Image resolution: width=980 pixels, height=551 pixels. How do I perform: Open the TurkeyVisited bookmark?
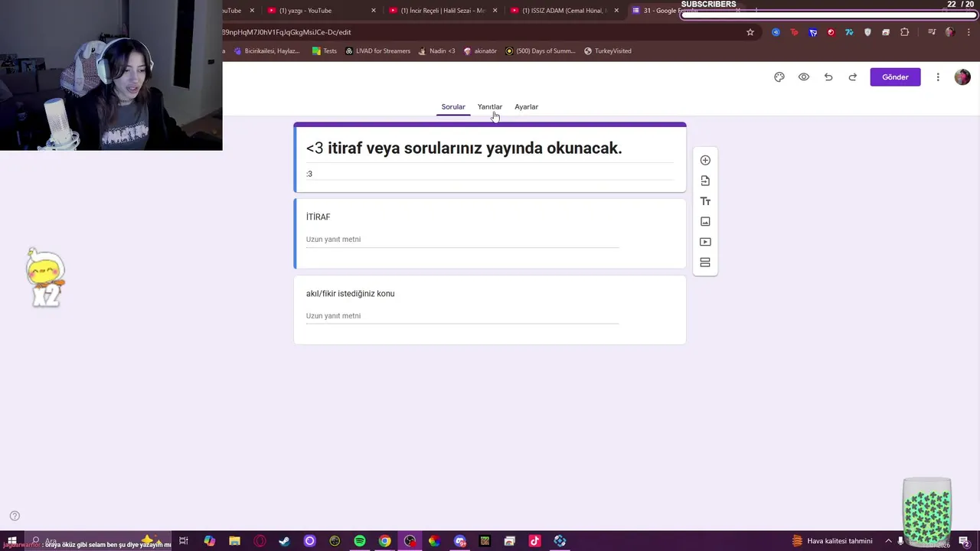click(x=608, y=51)
